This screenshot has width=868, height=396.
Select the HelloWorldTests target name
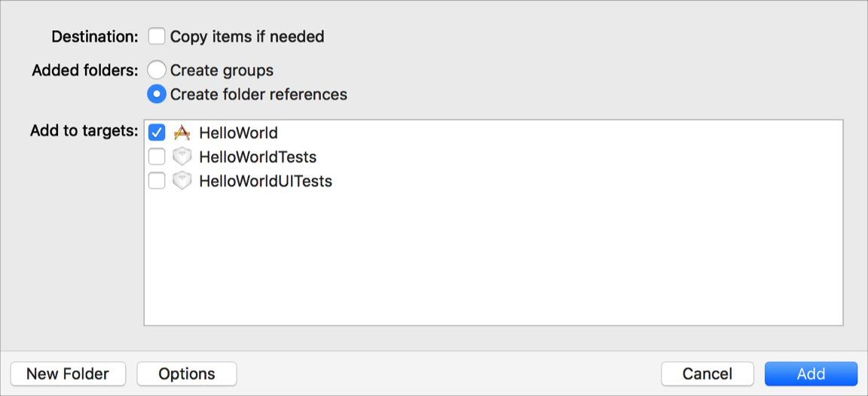click(258, 157)
